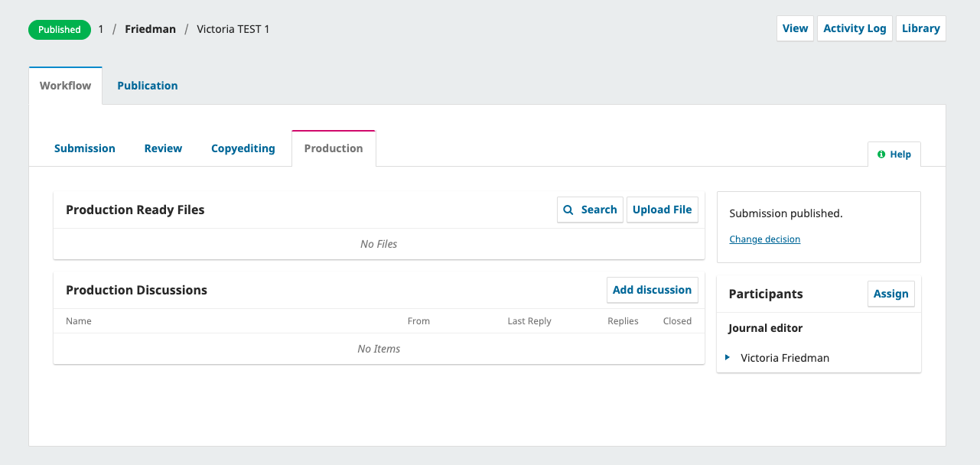Click the green info icon beside Help

point(881,154)
